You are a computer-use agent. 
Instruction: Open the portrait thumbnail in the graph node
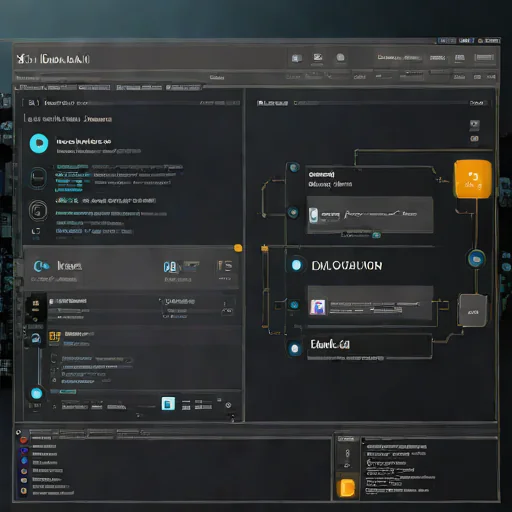pos(318,307)
